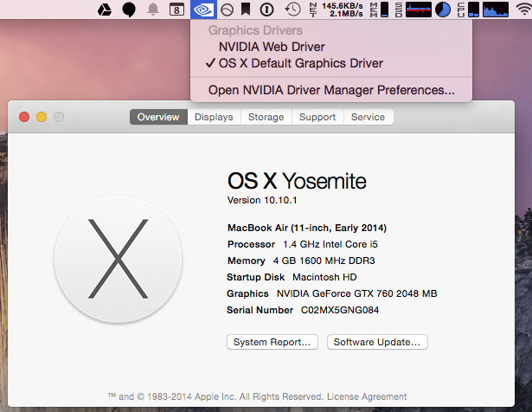Open NVIDIA Driver Manager Preferences
The image size is (532, 412).
(x=331, y=90)
